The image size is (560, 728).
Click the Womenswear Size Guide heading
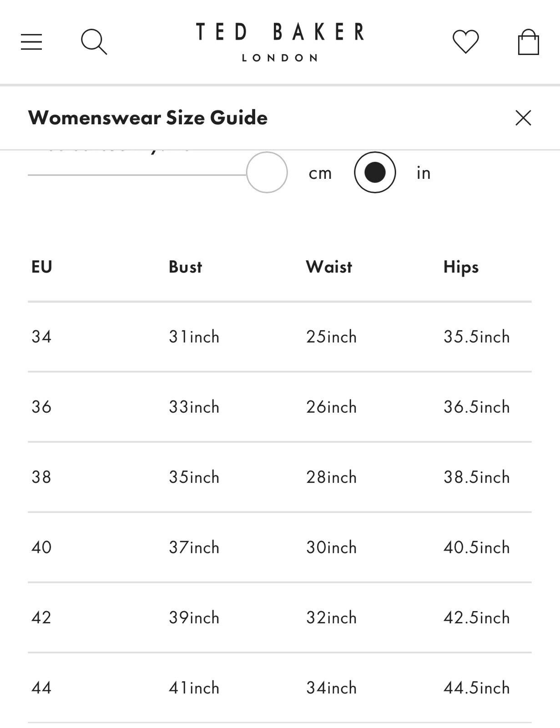tap(148, 118)
